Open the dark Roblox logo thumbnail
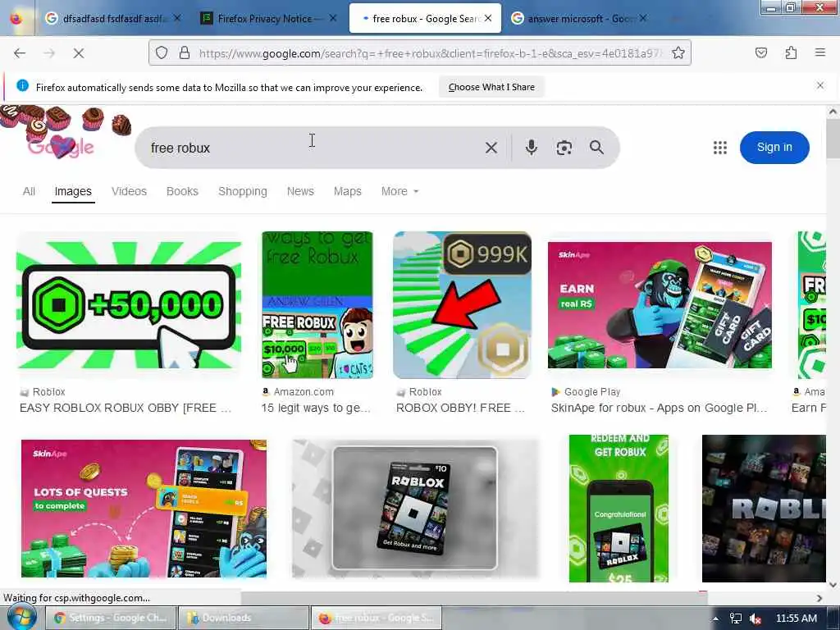This screenshot has width=840, height=630. point(764,509)
